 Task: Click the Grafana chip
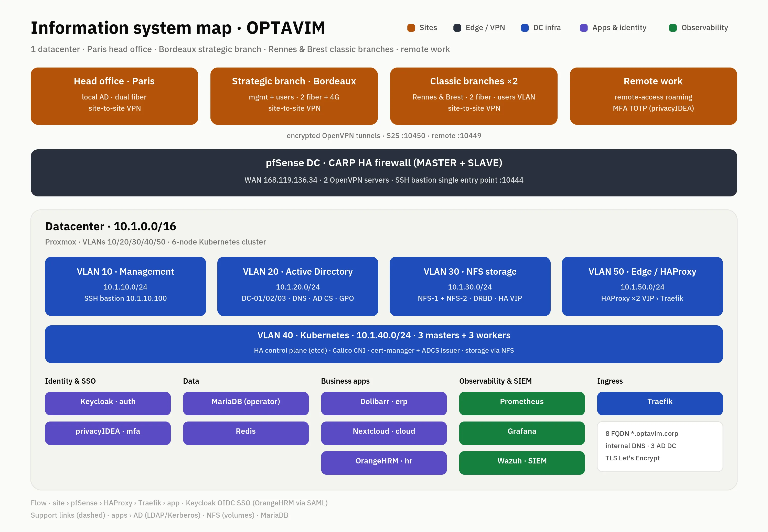point(522,433)
